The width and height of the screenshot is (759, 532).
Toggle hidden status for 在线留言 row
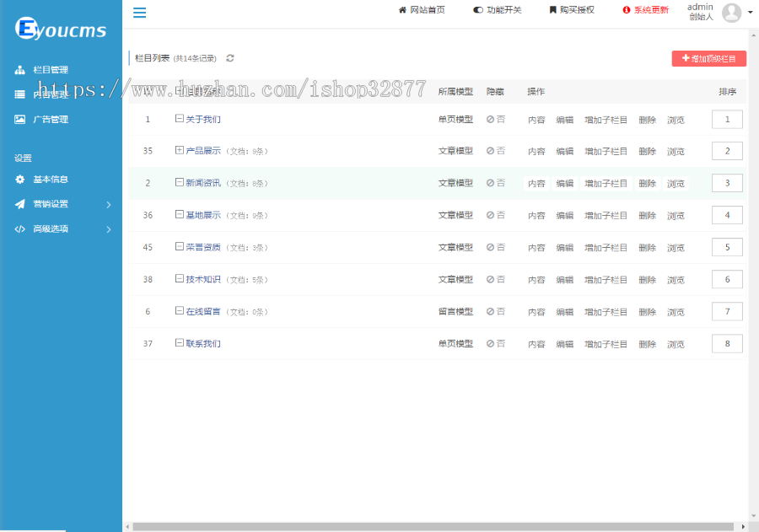click(497, 311)
